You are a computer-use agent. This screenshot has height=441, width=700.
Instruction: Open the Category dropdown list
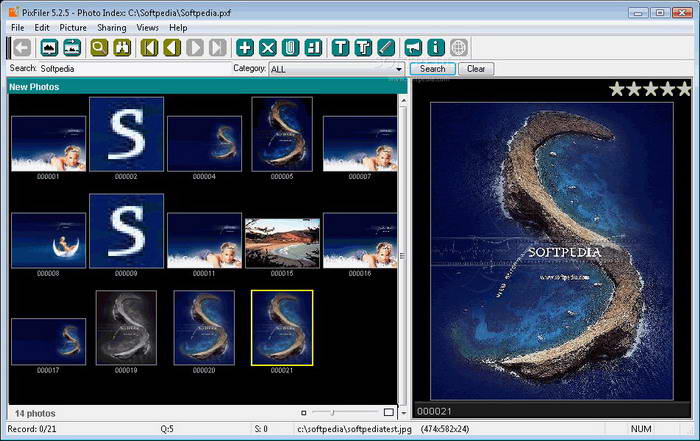398,69
